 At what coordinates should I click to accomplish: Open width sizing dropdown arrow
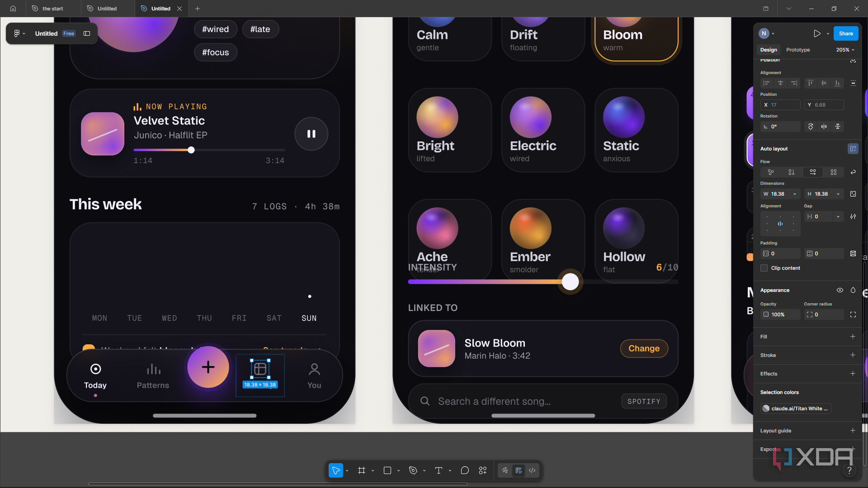[795, 194]
